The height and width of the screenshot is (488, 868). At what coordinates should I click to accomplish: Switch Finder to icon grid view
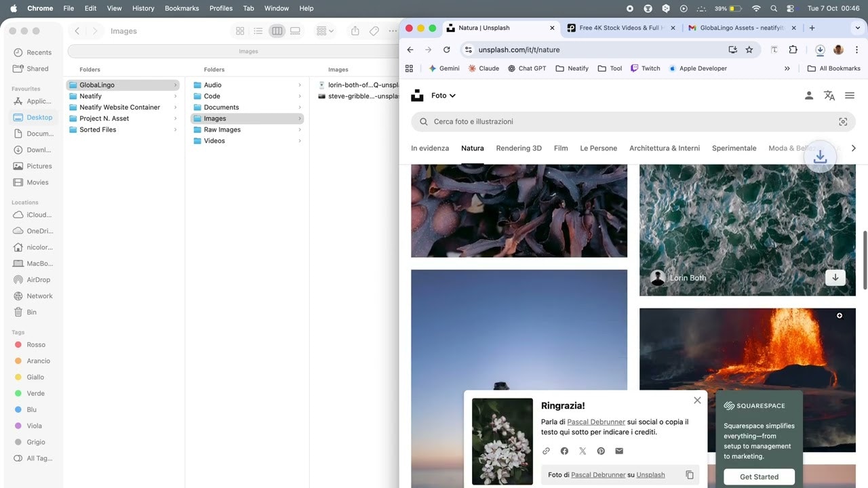coord(239,30)
